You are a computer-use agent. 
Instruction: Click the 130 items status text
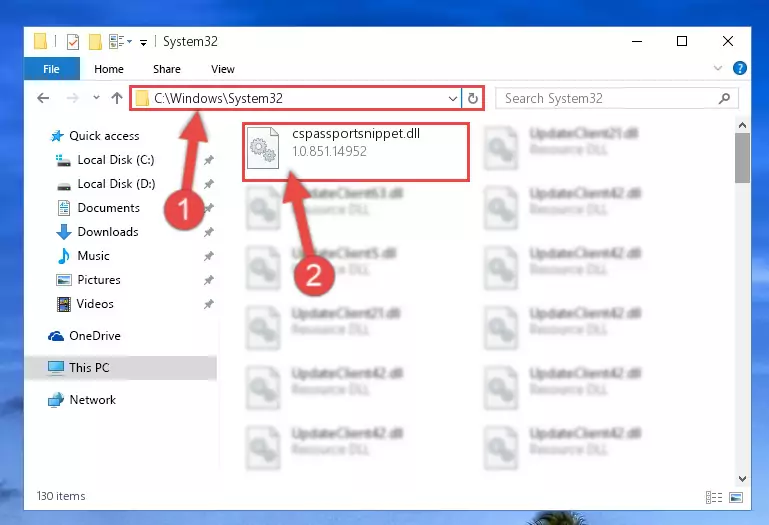click(61, 496)
